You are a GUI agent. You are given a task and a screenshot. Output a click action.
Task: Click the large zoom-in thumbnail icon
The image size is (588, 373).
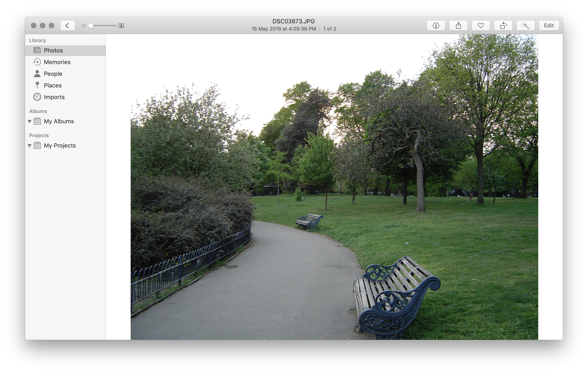121,25
